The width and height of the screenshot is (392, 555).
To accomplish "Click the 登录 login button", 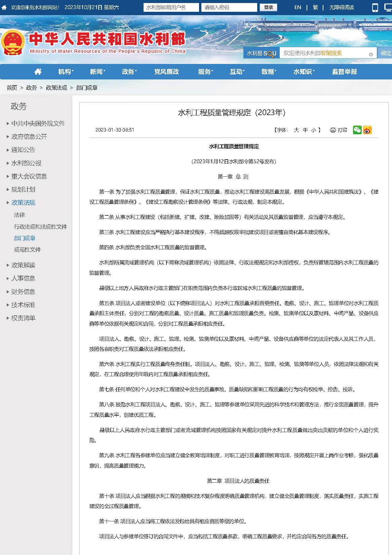I will point(268,7).
